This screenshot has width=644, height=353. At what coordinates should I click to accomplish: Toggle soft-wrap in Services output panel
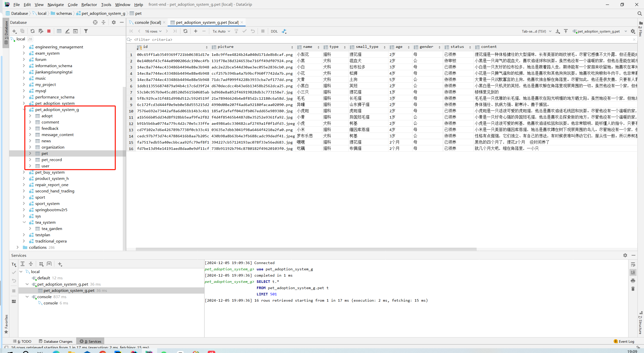[633, 264]
